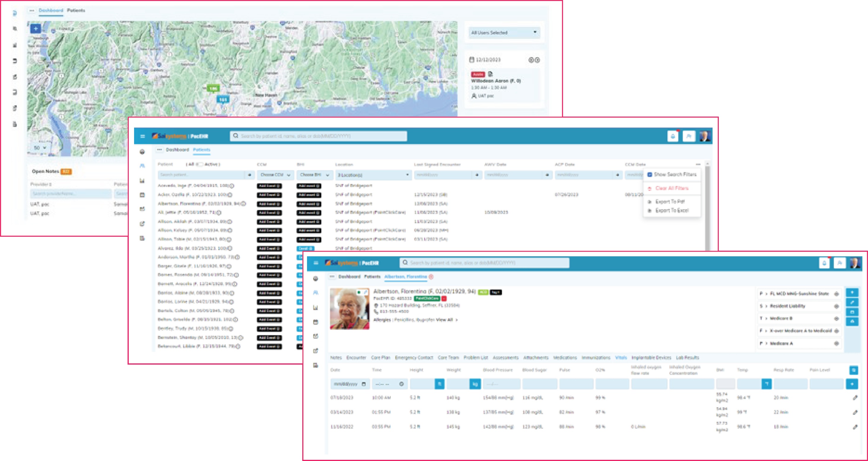The image size is (868, 461).
Task: Open Dashboard tab in the Patients list window
Action: [177, 150]
